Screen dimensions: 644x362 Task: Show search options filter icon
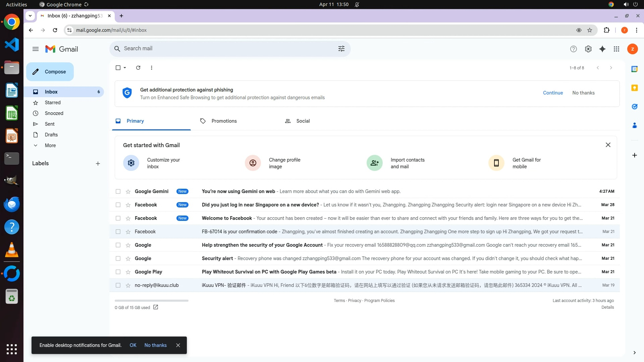pyautogui.click(x=341, y=49)
